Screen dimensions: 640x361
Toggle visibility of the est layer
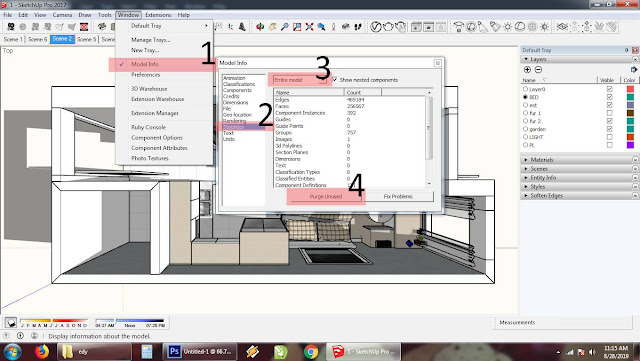[609, 105]
